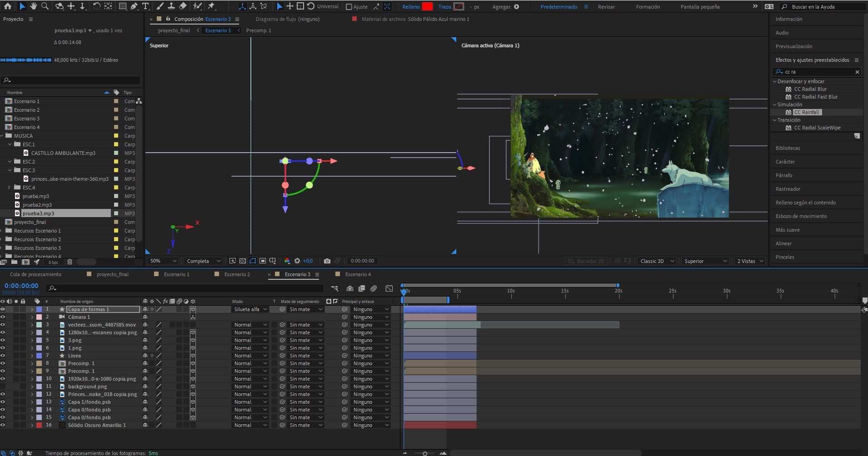Select the Roto Brush tool
This screenshot has width=868, height=456.
click(x=197, y=6)
